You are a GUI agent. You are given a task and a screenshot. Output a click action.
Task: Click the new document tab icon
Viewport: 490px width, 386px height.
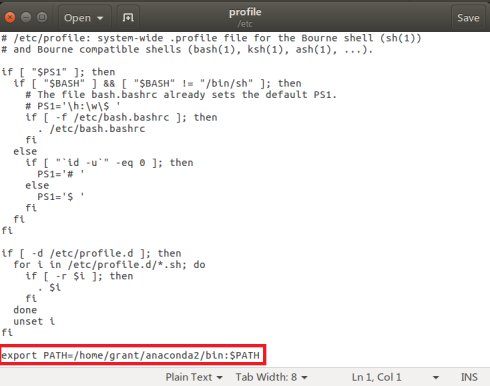128,17
